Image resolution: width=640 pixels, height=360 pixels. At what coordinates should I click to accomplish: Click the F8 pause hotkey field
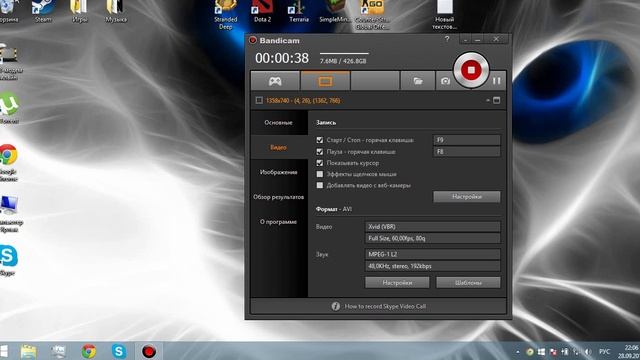(467, 151)
